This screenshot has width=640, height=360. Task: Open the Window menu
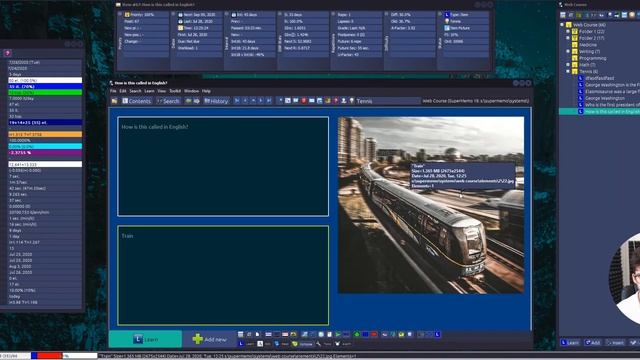point(191,91)
